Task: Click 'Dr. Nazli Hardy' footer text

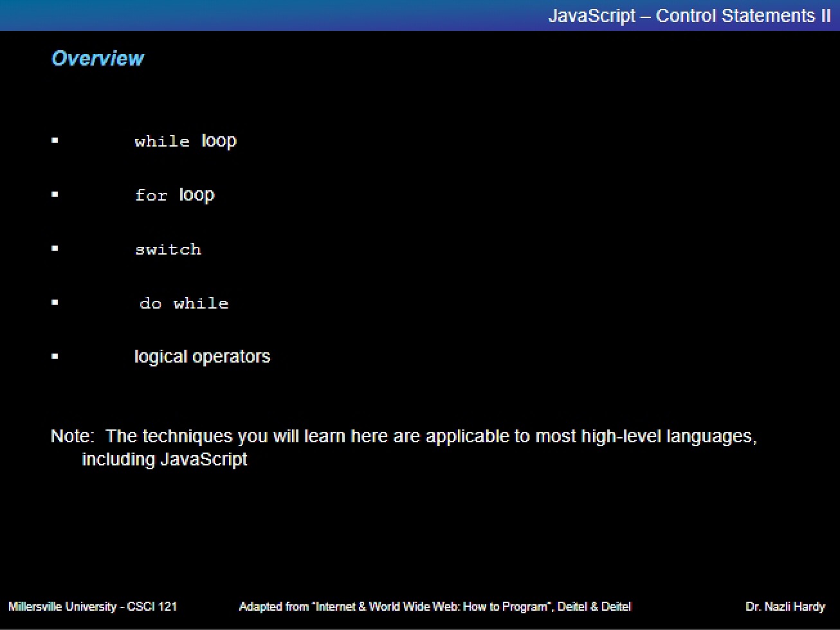Action: pos(785,606)
